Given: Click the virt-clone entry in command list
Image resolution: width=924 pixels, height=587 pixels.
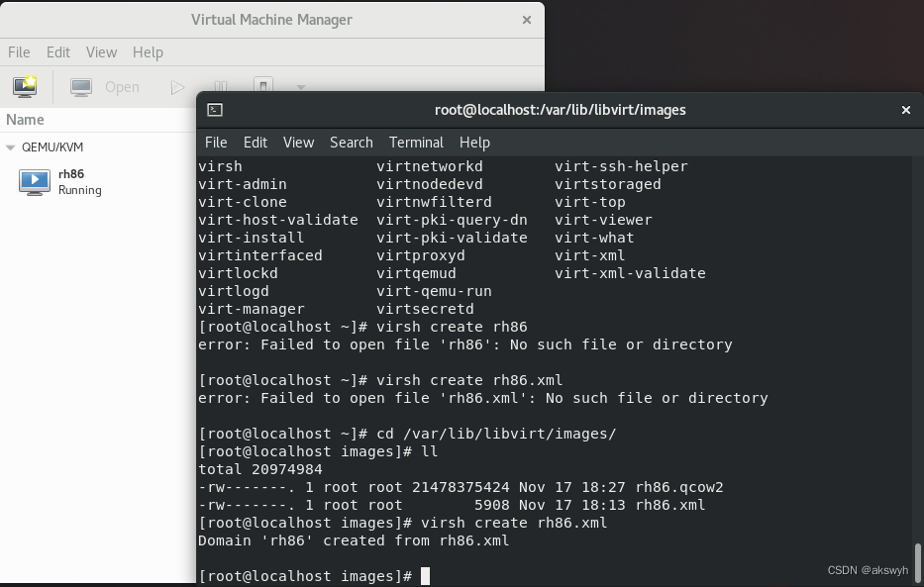Looking at the screenshot, I should 243,202.
